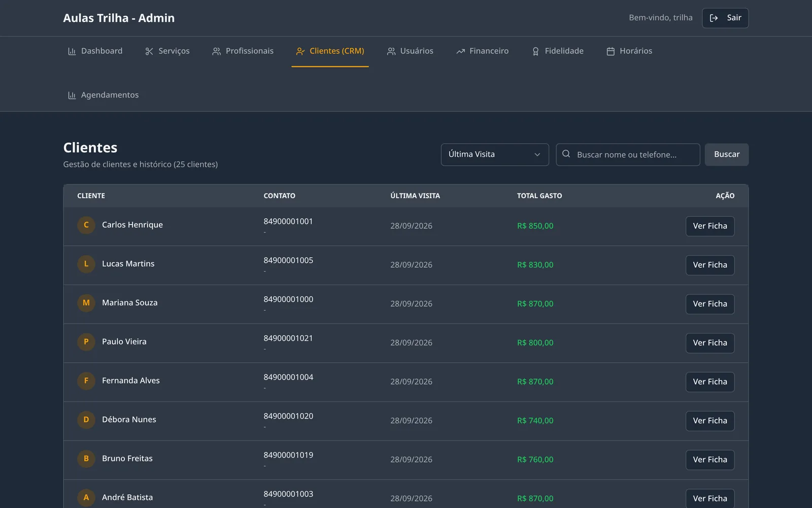This screenshot has width=812, height=508.
Task: Click the ÚLTIMA VISITA column header
Action: [415, 196]
